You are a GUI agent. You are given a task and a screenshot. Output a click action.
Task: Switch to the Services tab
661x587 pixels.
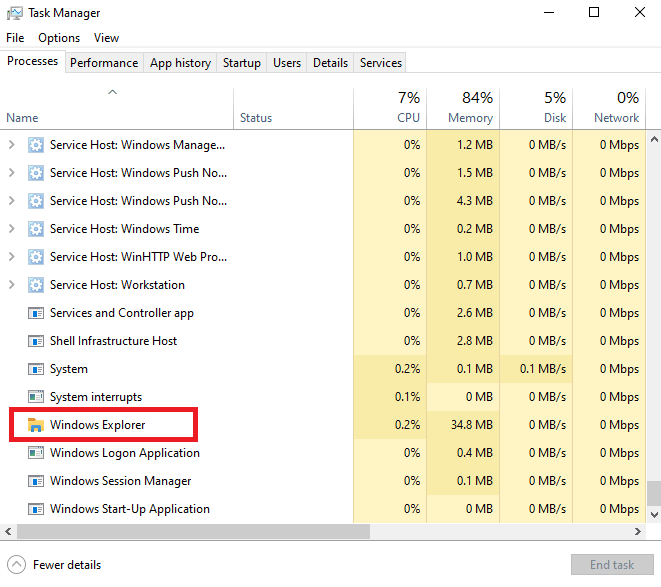point(381,63)
